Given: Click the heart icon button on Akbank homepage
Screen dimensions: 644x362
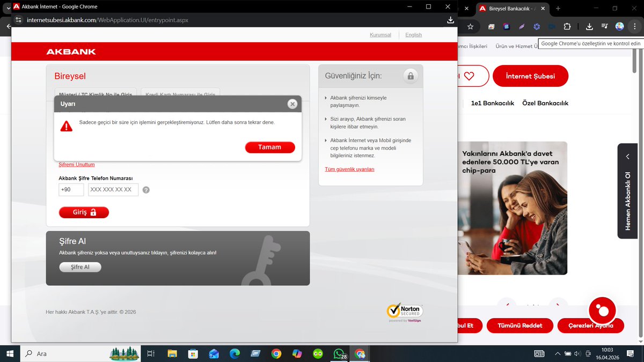Looking at the screenshot, I should 470,76.
